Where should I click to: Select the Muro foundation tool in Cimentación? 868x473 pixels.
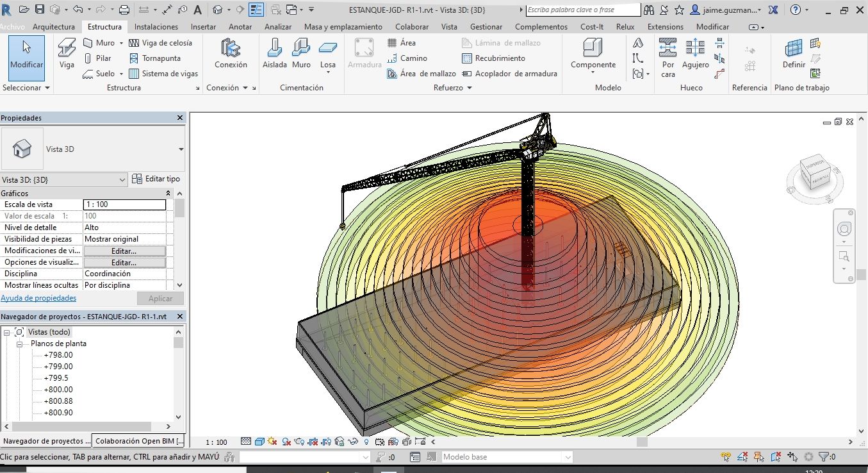click(x=301, y=53)
